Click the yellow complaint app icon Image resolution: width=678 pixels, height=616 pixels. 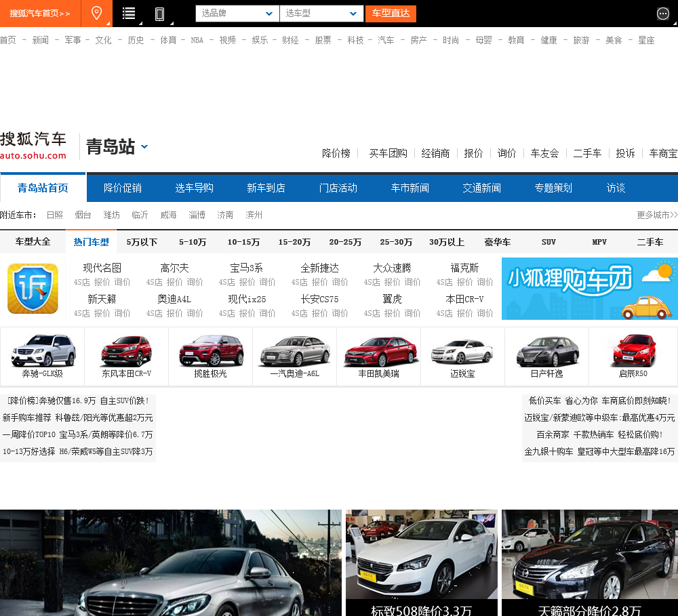point(33,289)
